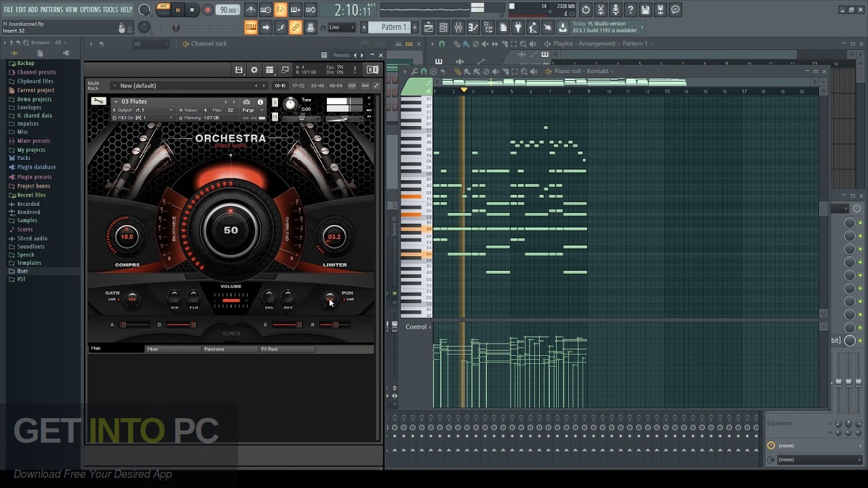Toggle the PAT/SONG mode switch
The height and width of the screenshot is (488, 868).
pyautogui.click(x=163, y=9)
